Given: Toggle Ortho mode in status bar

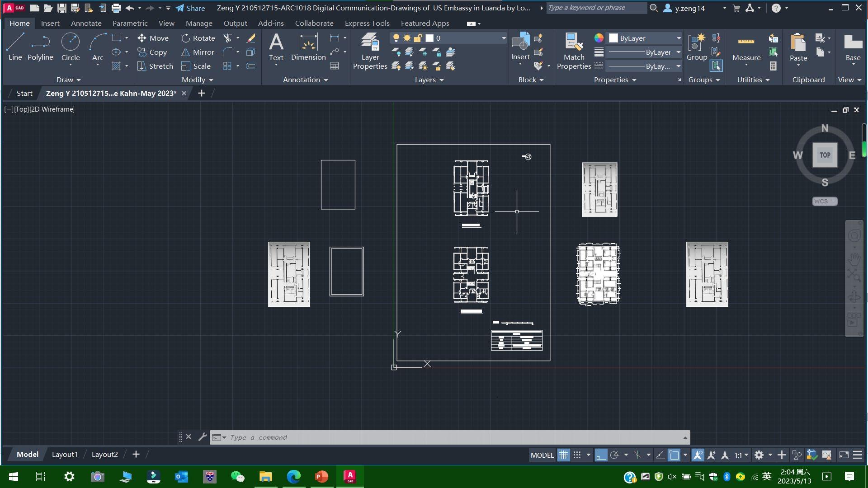Looking at the screenshot, I should 601,455.
